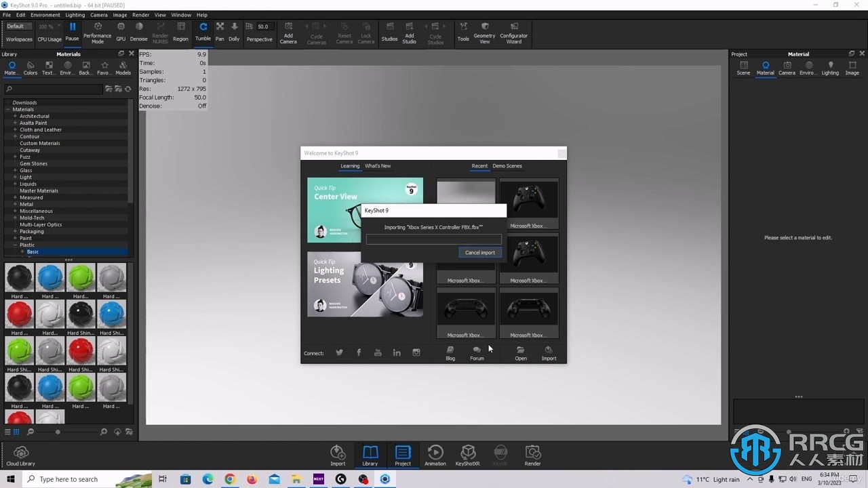The height and width of the screenshot is (488, 868).
Task: Click the refresh library icon
Action: (x=128, y=89)
